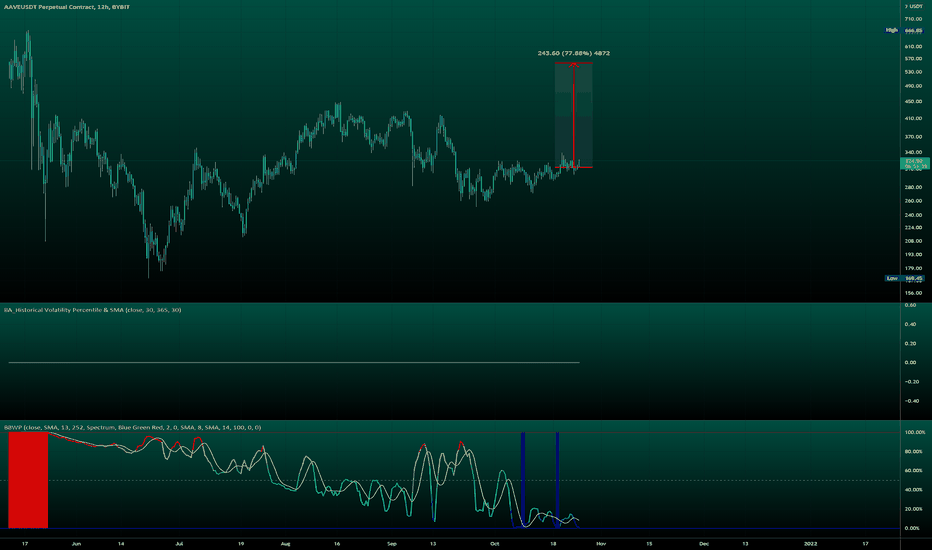The image size is (932, 550).
Task: Select the red price range measurement arrow
Action: [x=574, y=115]
